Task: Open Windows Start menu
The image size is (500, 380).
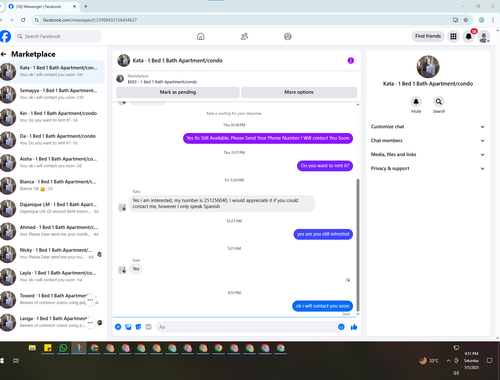Action: 2,360
